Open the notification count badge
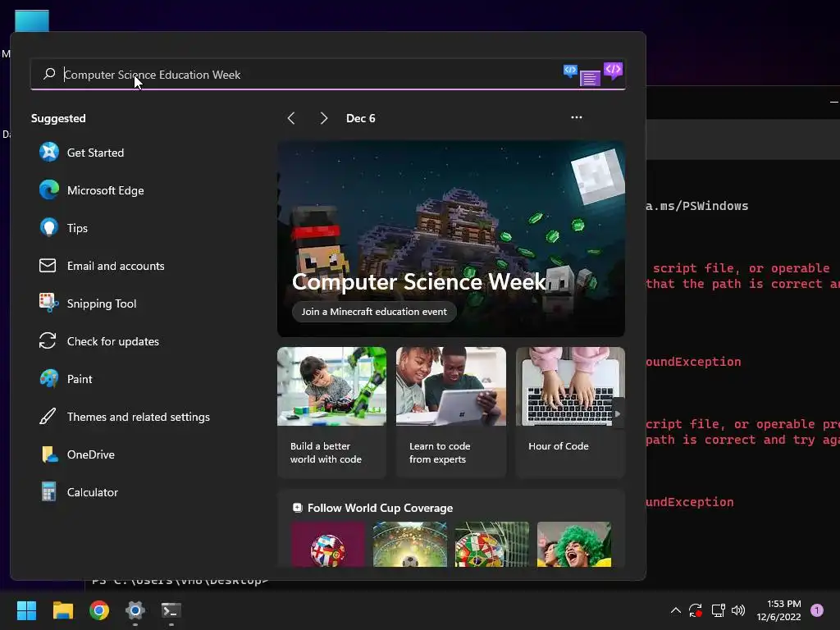Viewport: 840px width, 630px height. coord(817,610)
